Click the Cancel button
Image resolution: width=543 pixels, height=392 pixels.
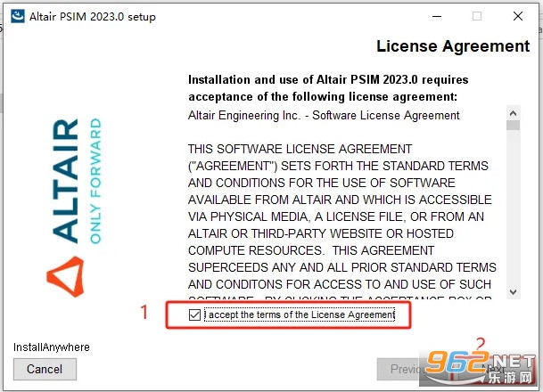(45, 369)
